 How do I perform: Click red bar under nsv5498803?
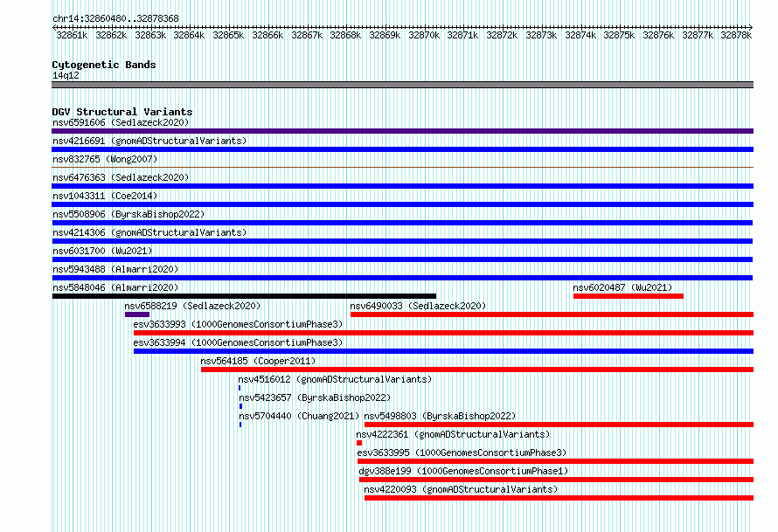coord(559,425)
